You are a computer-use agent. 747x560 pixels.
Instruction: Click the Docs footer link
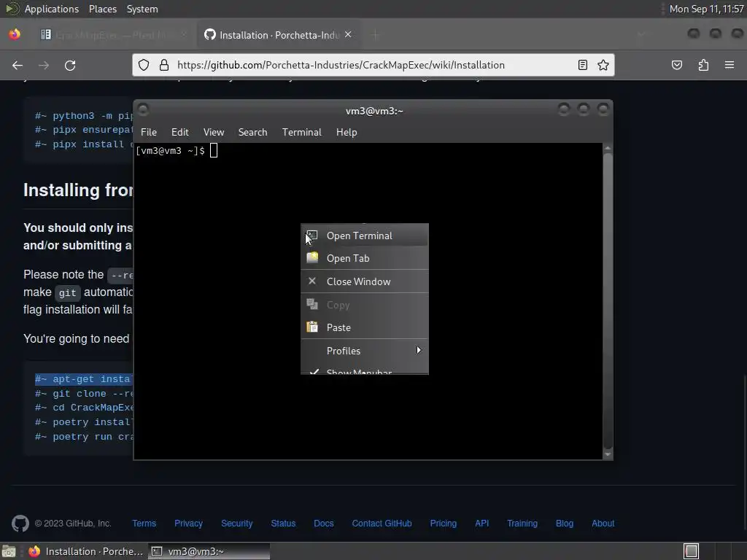pos(323,524)
